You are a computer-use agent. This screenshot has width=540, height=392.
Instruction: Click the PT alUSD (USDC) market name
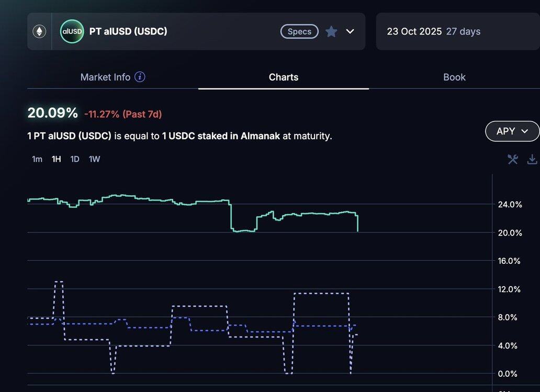128,31
